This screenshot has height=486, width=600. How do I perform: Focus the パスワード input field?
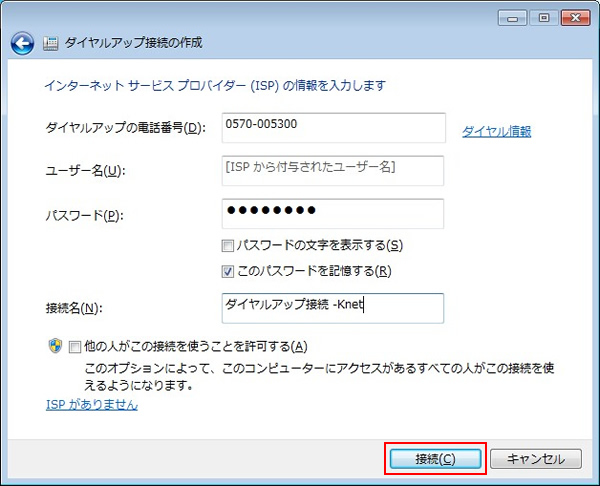click(x=333, y=214)
